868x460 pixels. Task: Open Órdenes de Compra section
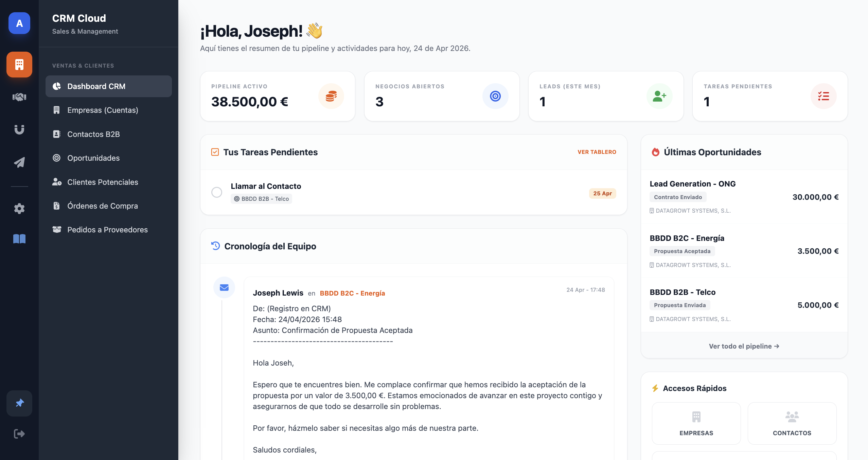click(103, 206)
